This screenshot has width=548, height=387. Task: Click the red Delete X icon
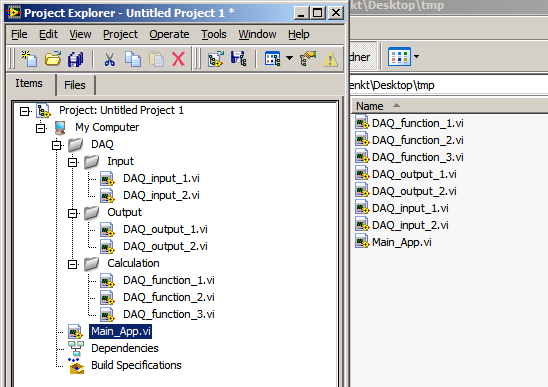point(179,59)
